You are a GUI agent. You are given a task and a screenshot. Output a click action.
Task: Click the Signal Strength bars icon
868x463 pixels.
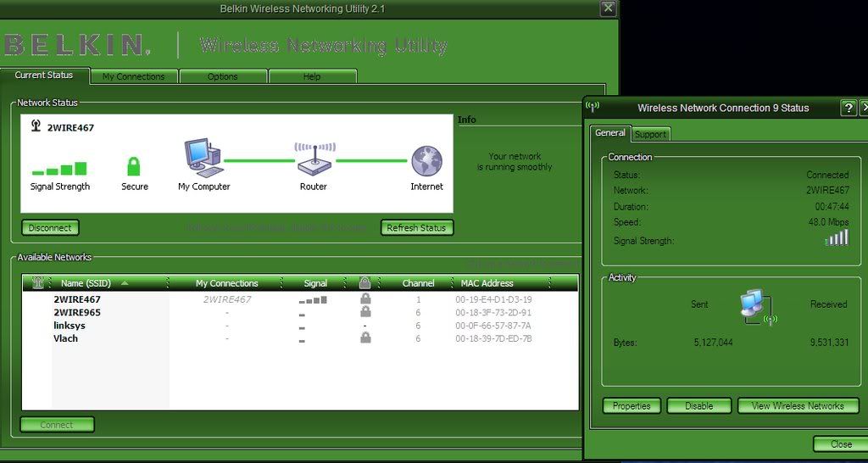(59, 168)
